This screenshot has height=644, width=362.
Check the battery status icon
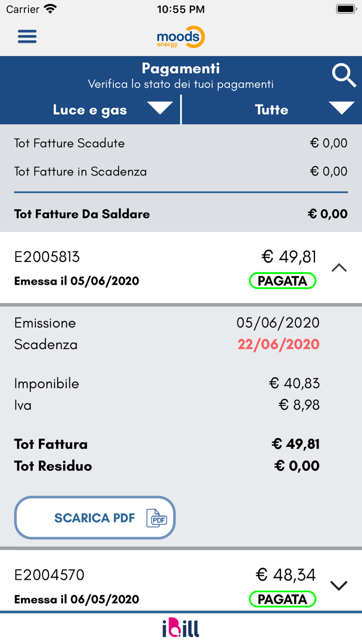coord(345,9)
